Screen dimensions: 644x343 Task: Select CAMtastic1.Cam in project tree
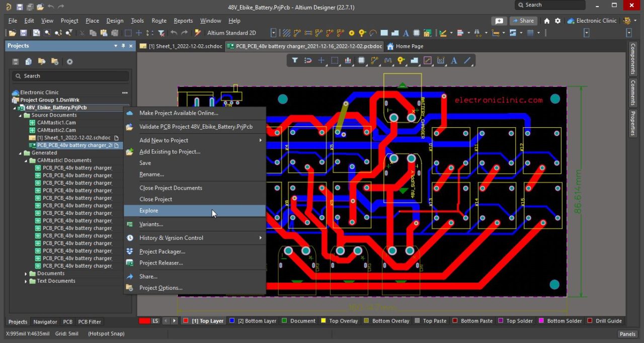click(56, 123)
